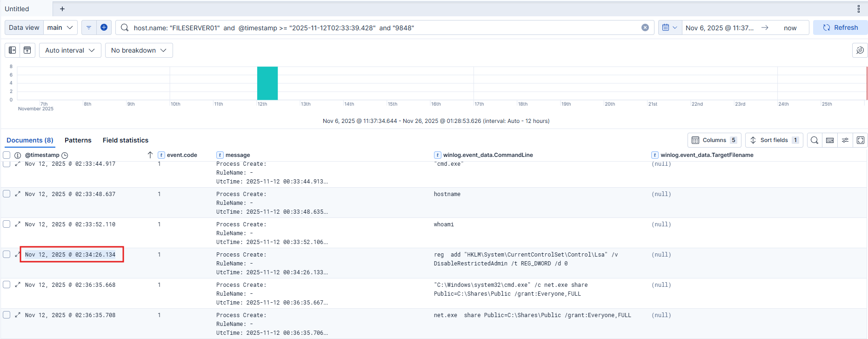Click the Refresh button
The height and width of the screenshot is (339, 868).
[840, 27]
